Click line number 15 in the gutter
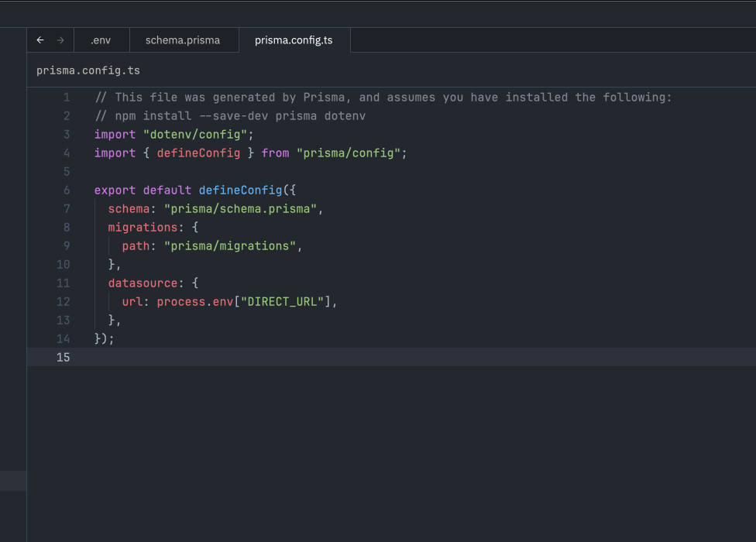This screenshot has height=542, width=756. [63, 357]
